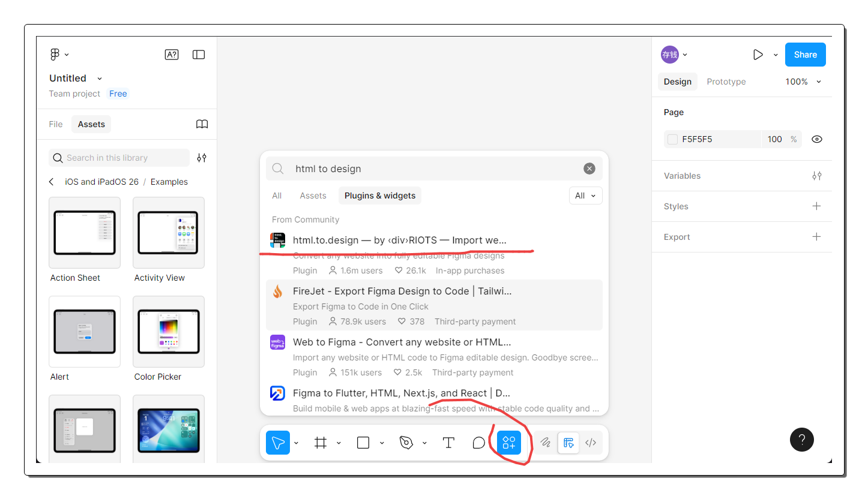The image size is (868, 499).
Task: Add a new style with plus
Action: 816,206
